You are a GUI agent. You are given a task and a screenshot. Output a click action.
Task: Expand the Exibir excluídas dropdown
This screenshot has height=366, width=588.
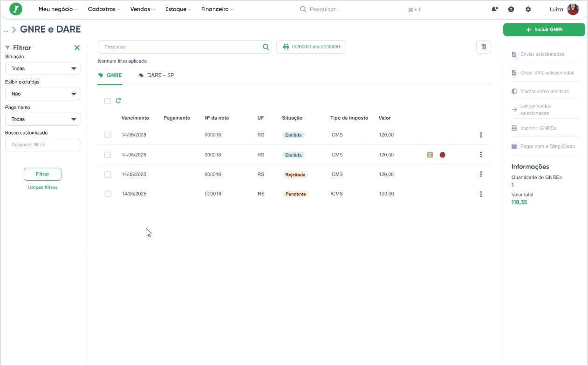pyautogui.click(x=43, y=94)
